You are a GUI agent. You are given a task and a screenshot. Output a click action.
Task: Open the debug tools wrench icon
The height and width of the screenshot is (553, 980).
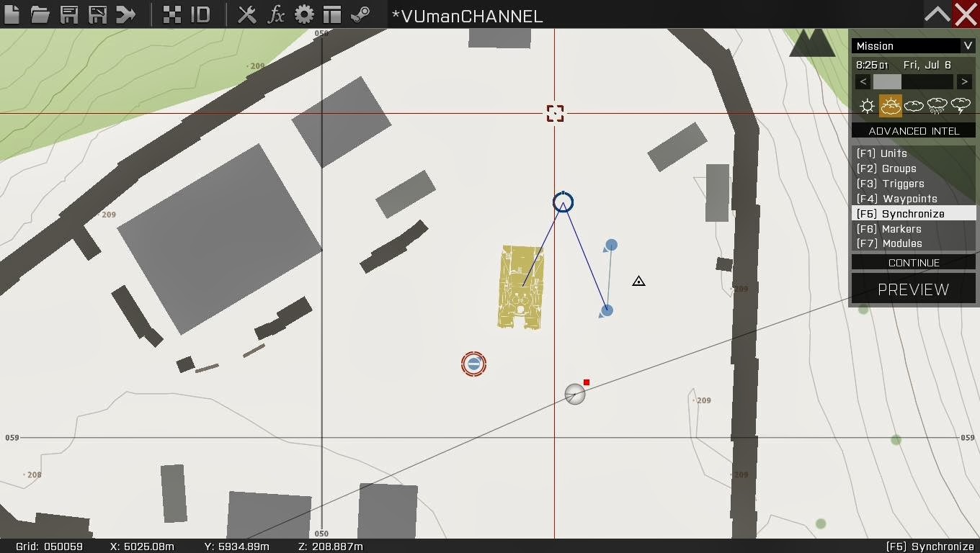(x=247, y=14)
